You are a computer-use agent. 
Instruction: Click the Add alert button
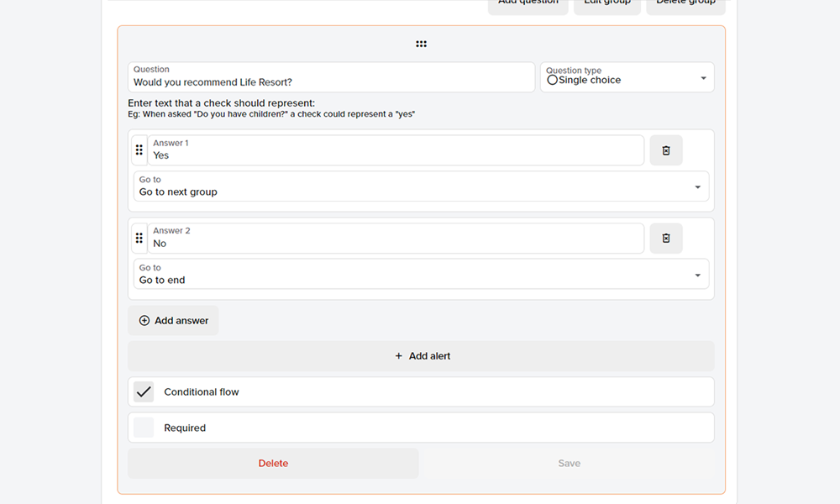point(421,356)
